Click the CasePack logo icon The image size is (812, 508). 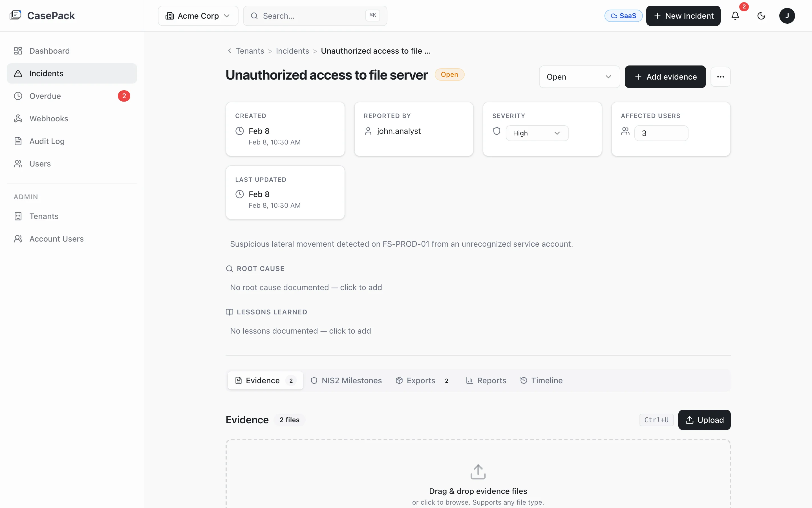[16, 16]
